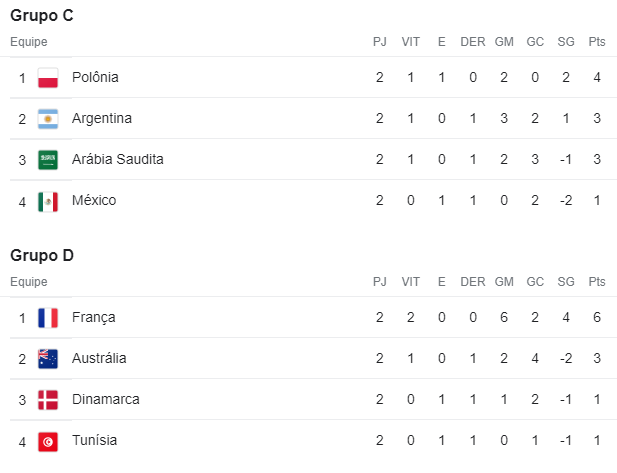Click the France flag icon

click(x=48, y=318)
